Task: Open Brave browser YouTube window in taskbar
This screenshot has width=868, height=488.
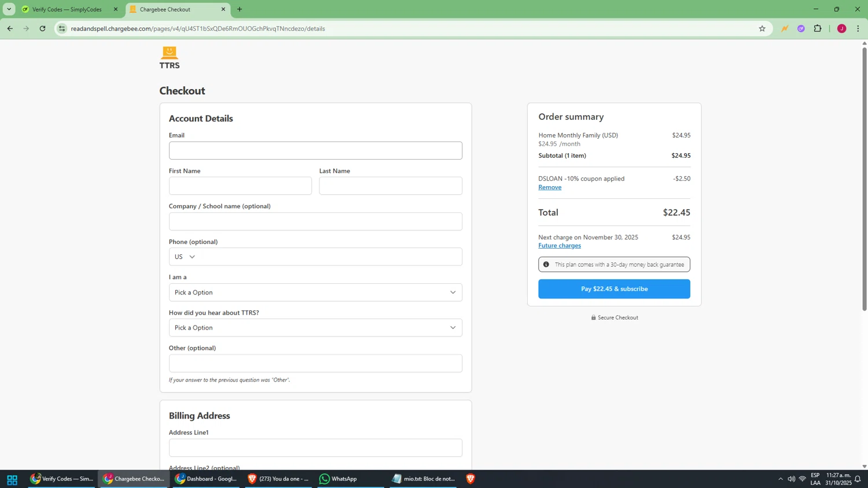Action: (x=278, y=479)
